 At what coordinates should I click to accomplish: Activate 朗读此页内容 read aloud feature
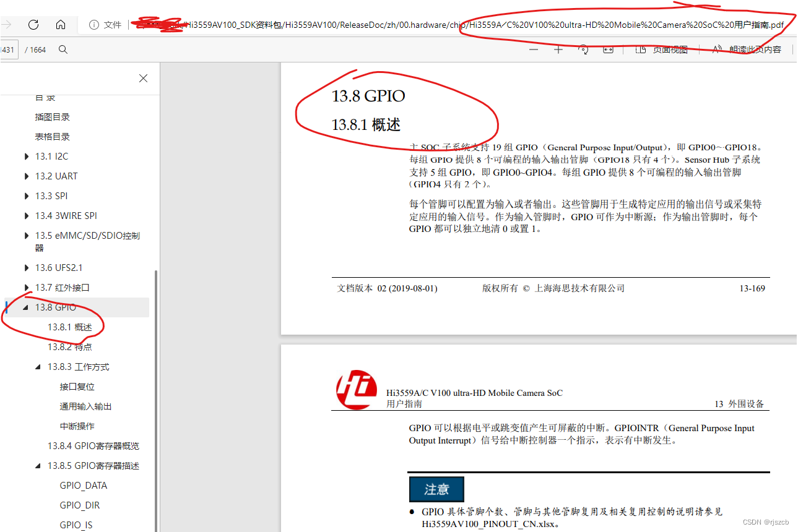[743, 49]
